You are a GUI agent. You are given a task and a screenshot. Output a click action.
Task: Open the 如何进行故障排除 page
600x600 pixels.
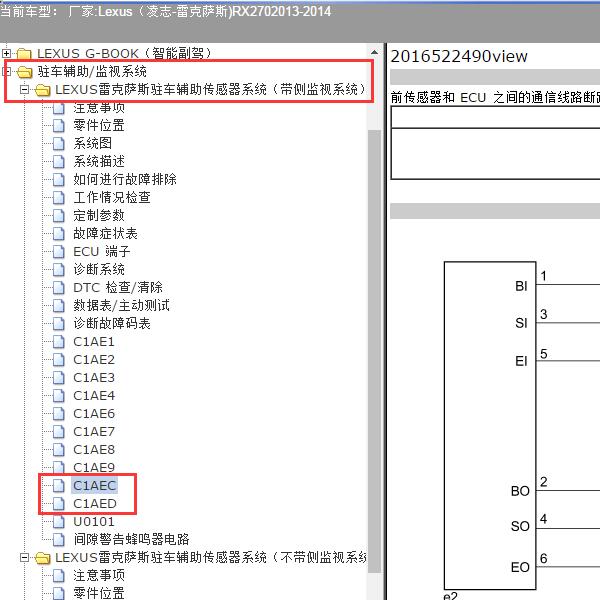point(125,179)
